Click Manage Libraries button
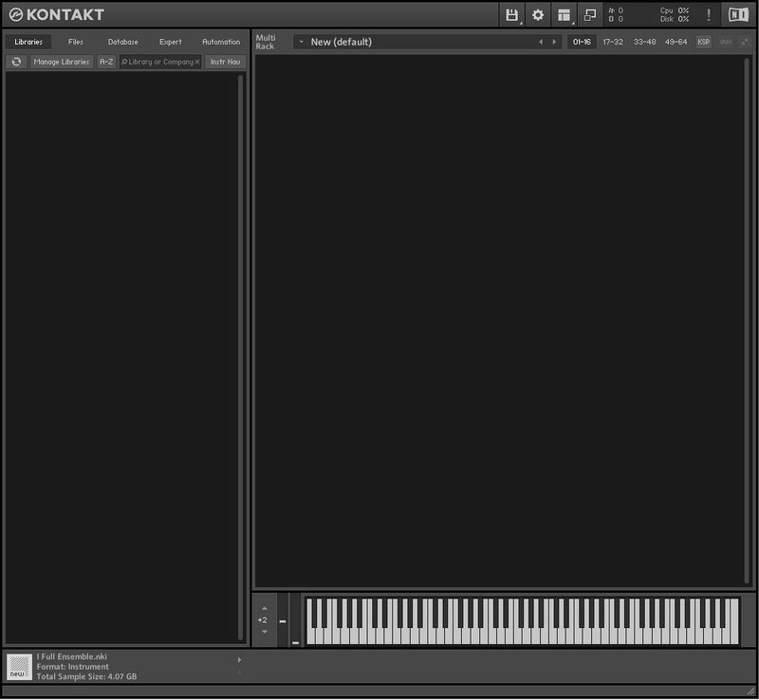The height and width of the screenshot is (700, 759). click(62, 62)
